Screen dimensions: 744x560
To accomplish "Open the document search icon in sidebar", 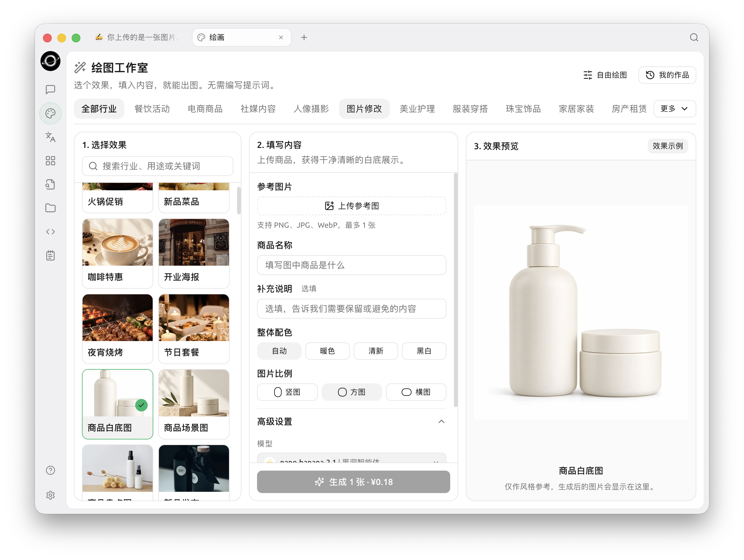I will pyautogui.click(x=50, y=184).
